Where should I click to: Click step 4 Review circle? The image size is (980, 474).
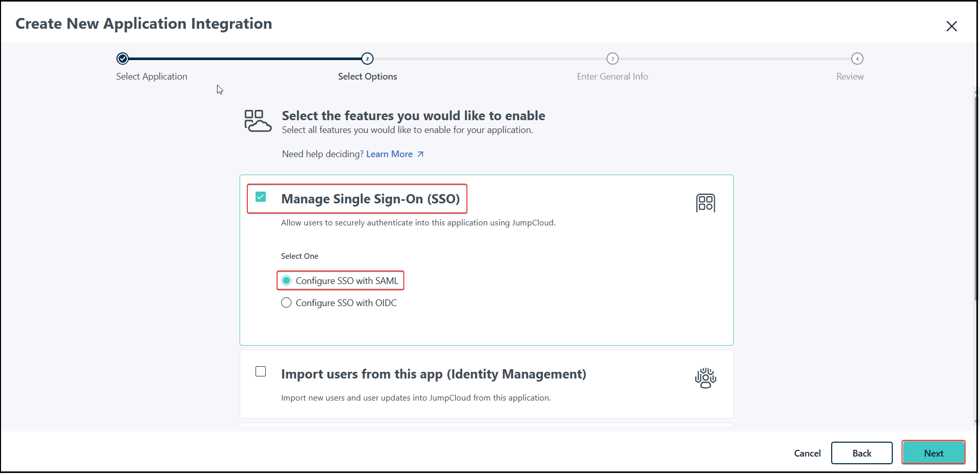(857, 59)
